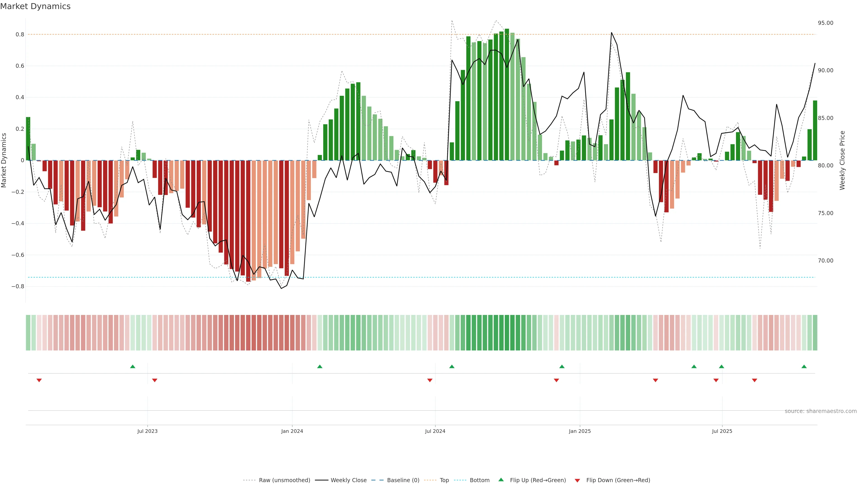This screenshot has height=488, width=868.
Task: Click the rightmost red flip-down triangle marker
Action: (x=755, y=380)
